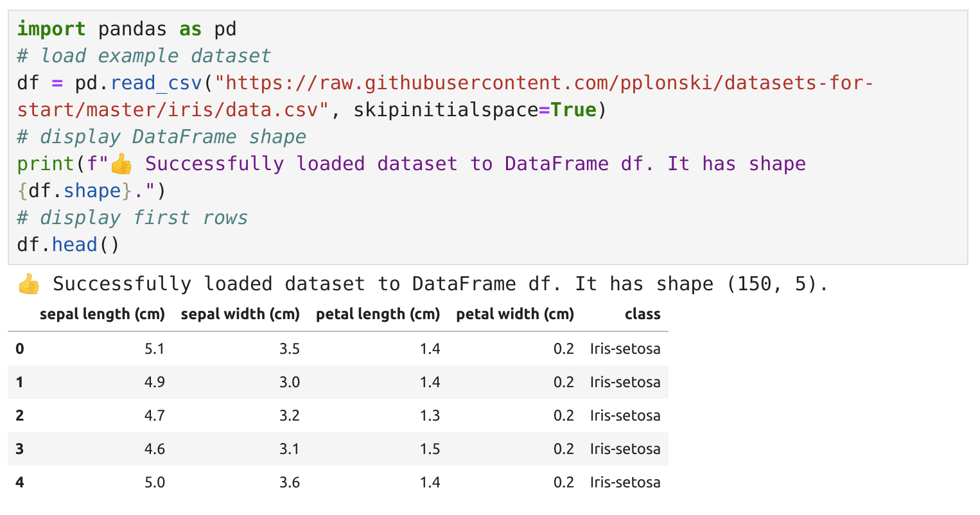980x515 pixels.
Task: Click the '# load example dataset' comment
Action: point(144,56)
